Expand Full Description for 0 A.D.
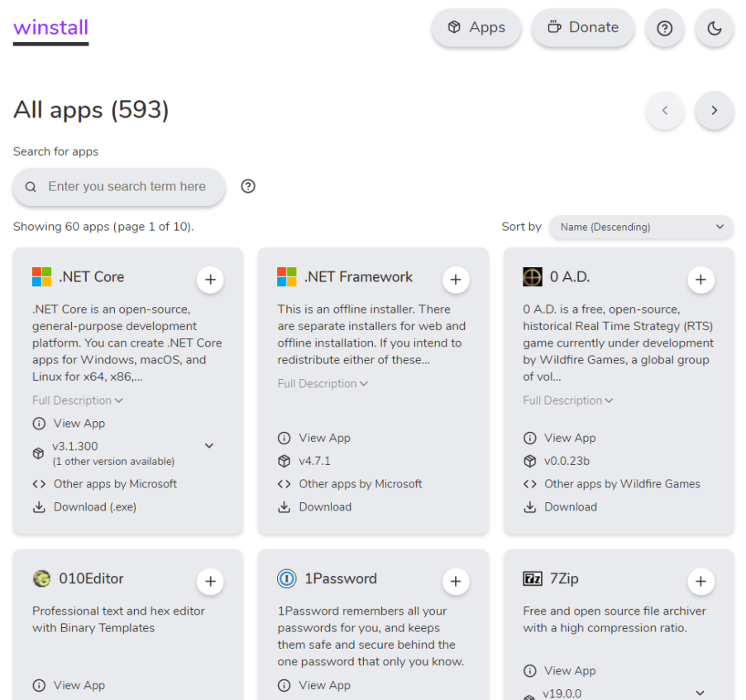Screen dimensions: 746x700 click(x=568, y=400)
